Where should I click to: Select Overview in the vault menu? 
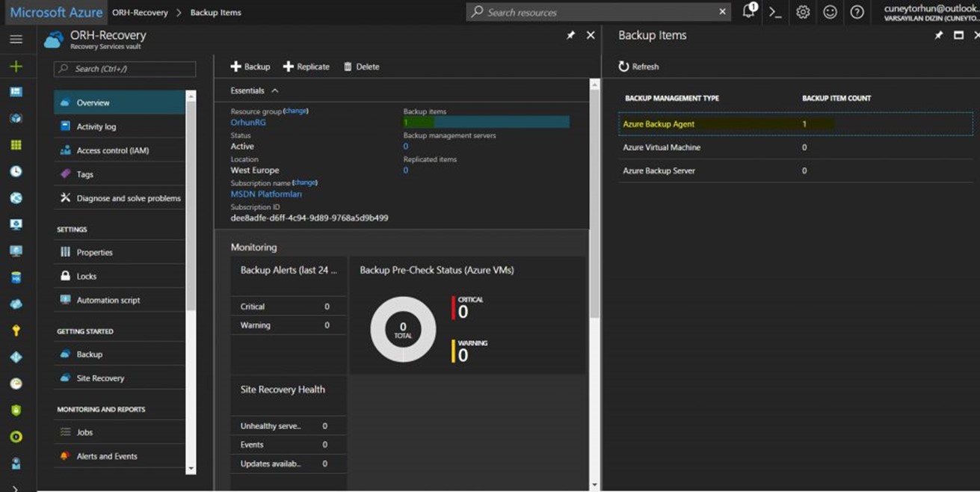point(120,102)
